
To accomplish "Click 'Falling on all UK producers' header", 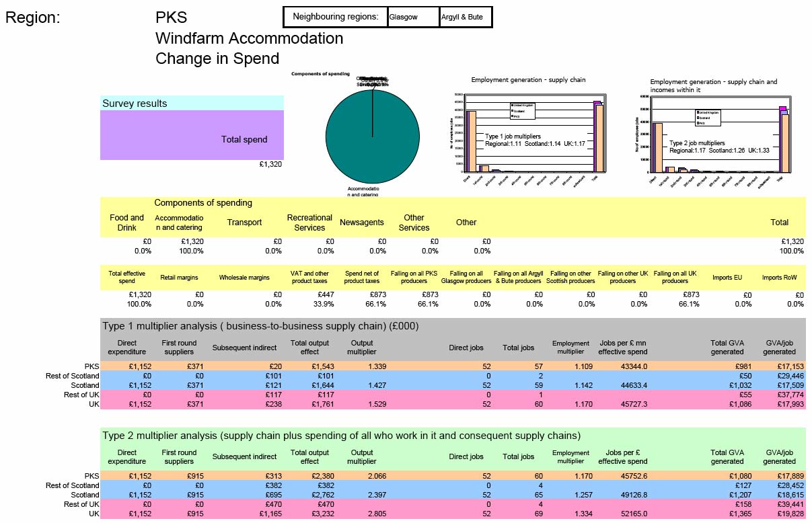I will (x=675, y=277).
